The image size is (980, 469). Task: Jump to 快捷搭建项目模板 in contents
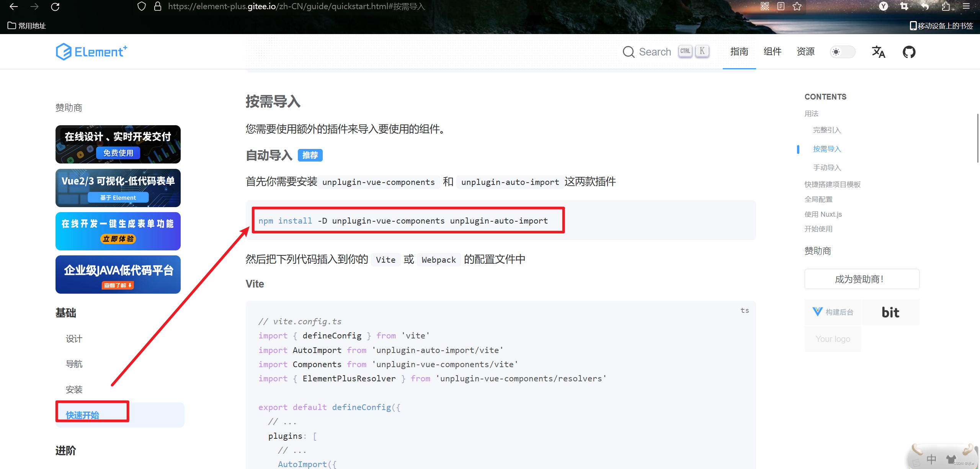832,185
